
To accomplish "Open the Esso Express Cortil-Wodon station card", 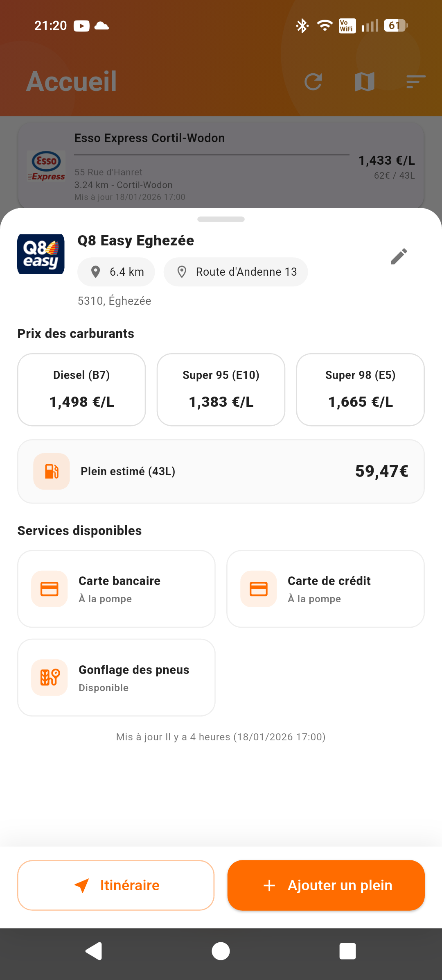I will 221,164.
